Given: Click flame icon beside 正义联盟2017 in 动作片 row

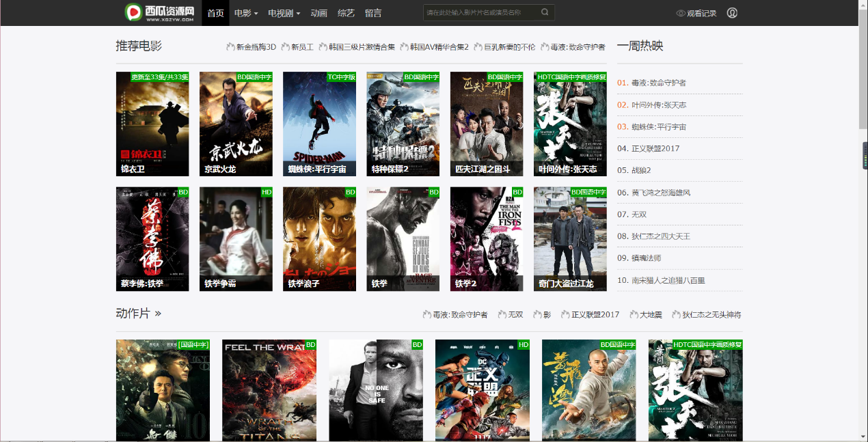Looking at the screenshot, I should tap(565, 315).
